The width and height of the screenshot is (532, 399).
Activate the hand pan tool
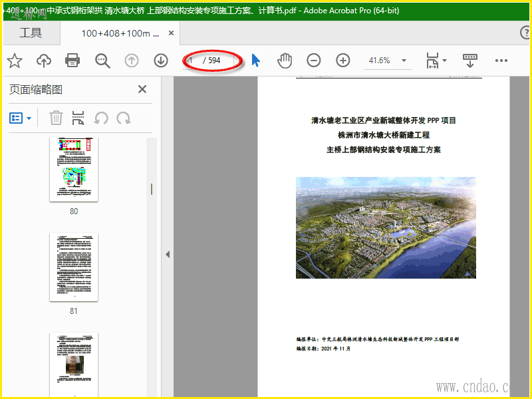285,61
